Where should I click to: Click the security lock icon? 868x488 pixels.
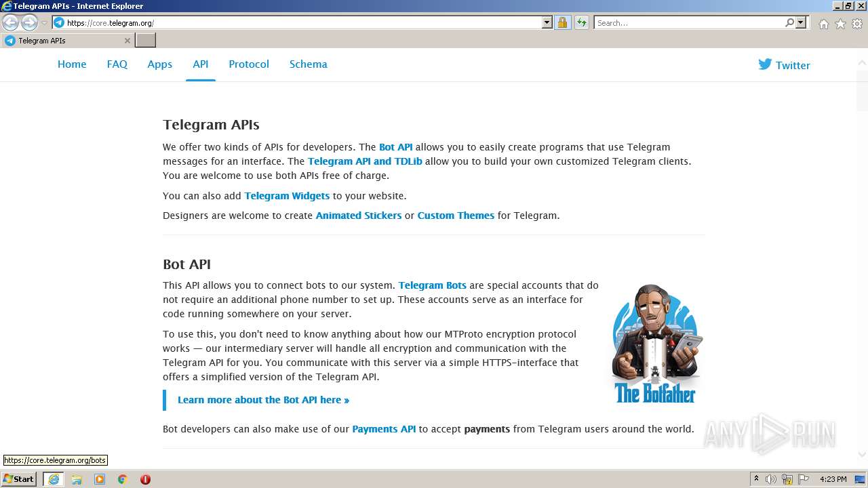pos(562,23)
